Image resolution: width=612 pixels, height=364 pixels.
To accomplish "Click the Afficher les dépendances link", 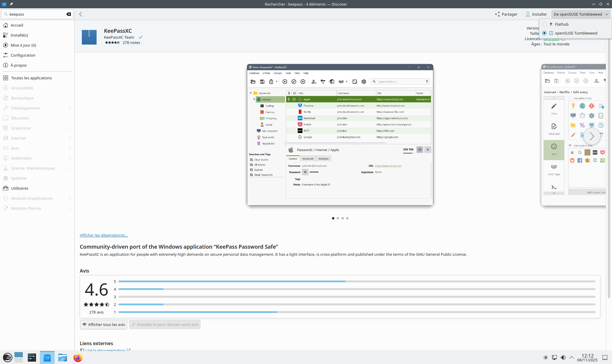I will coord(104,235).
